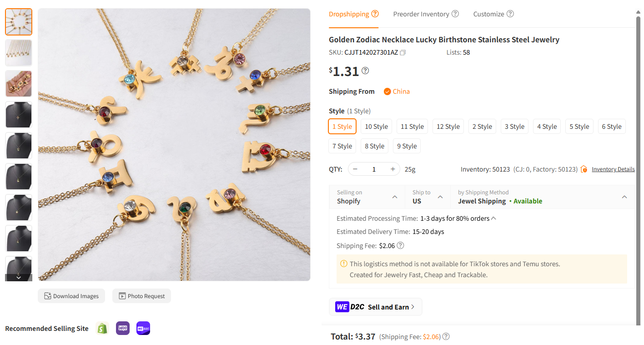Screen dimensions: 644x345
Task: Copy the SKU using the copy icon
Action: (x=402, y=52)
